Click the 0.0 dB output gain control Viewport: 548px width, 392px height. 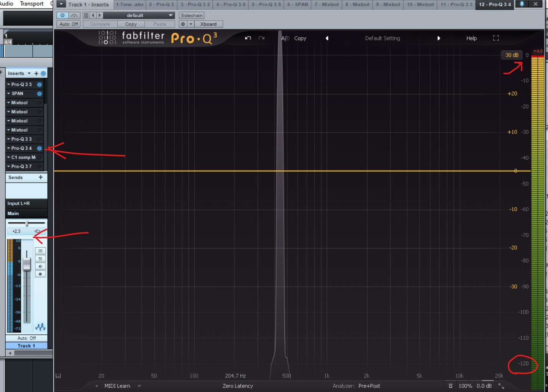[484, 386]
